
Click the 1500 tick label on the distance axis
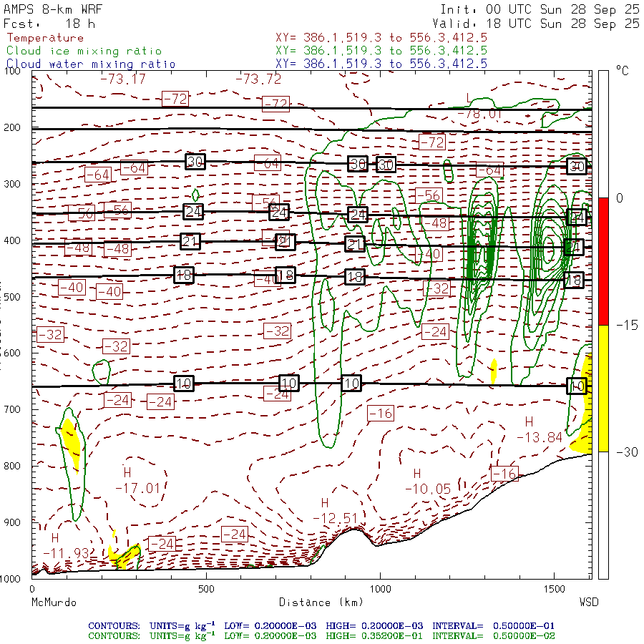(x=554, y=589)
